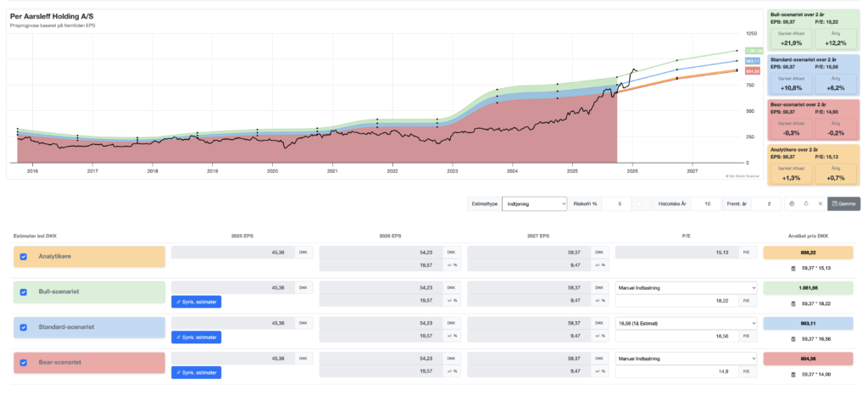
Task: Click Synk. estimater for Bear-scenariet
Action: tap(196, 373)
